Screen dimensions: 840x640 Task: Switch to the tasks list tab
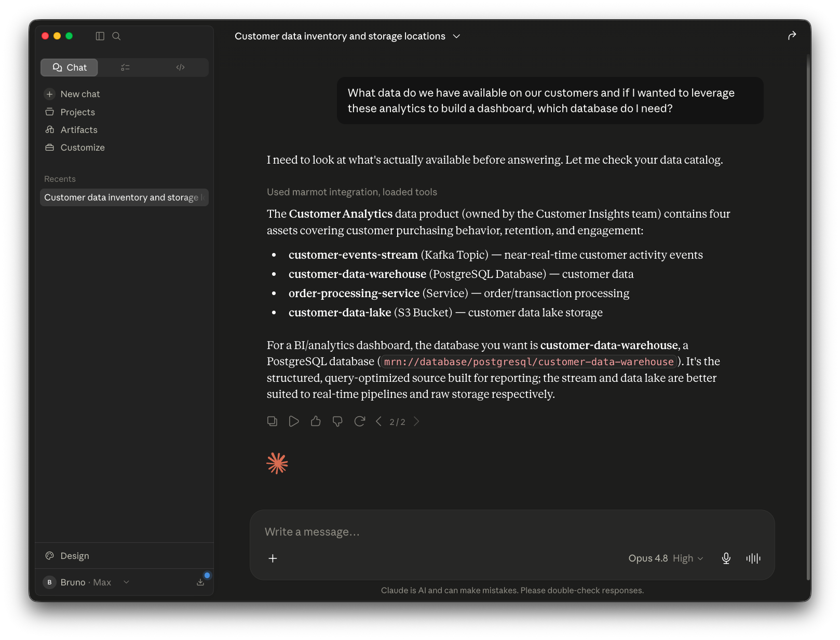click(125, 68)
